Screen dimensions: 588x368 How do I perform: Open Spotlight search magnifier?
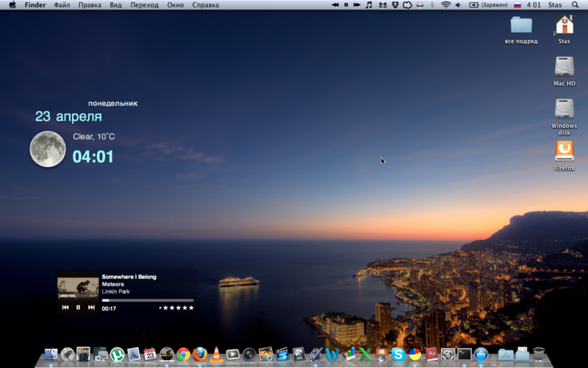576,5
